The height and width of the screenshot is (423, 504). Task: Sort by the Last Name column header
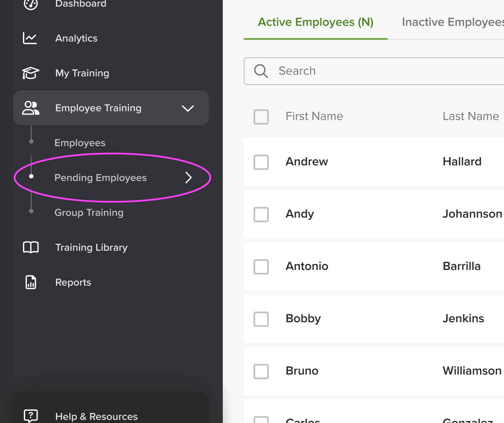tap(471, 116)
